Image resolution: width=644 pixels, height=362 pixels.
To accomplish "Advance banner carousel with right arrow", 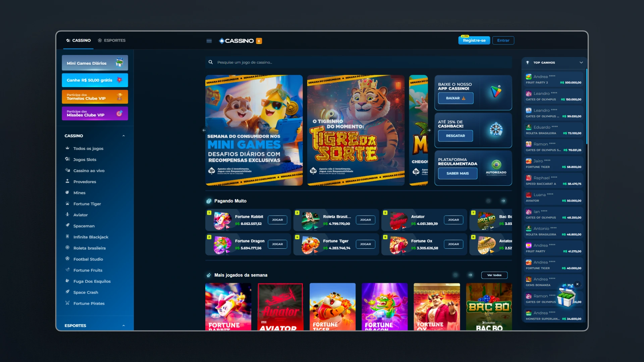I will 429,130.
